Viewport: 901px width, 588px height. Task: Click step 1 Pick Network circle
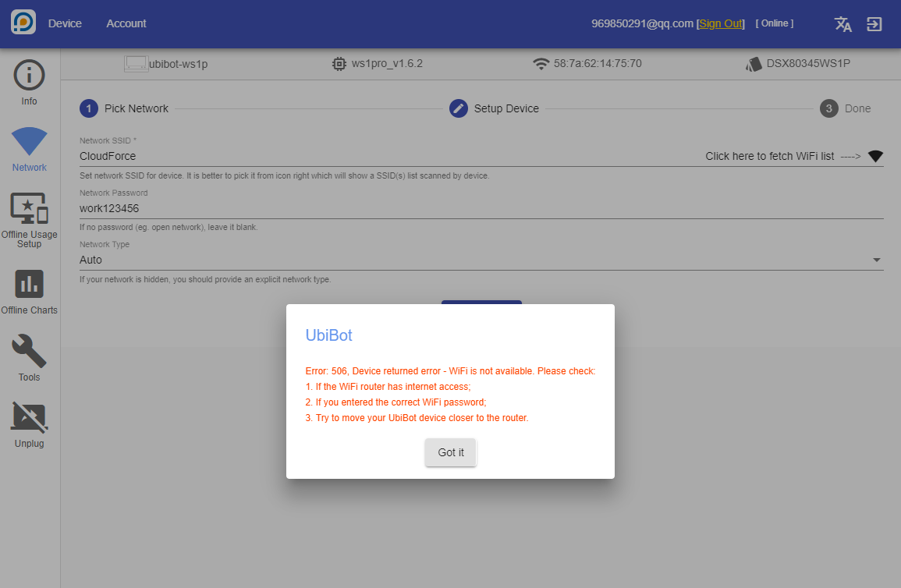point(88,108)
